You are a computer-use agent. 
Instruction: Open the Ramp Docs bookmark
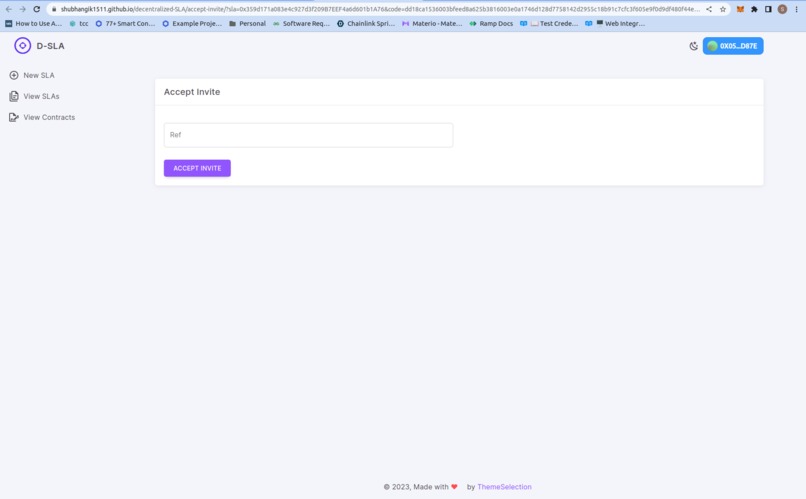(x=491, y=24)
